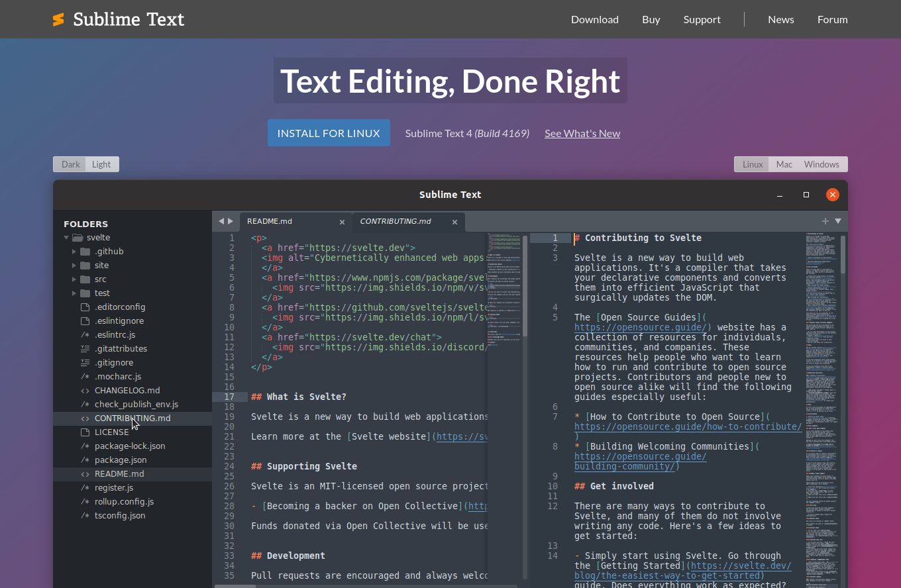Click the package.json source icon

[x=85, y=460]
